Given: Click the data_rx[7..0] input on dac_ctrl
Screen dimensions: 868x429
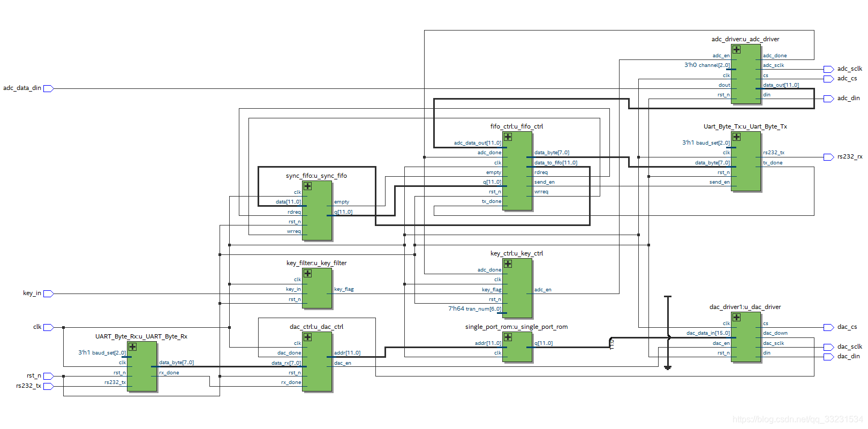Looking at the screenshot, I should tap(286, 363).
